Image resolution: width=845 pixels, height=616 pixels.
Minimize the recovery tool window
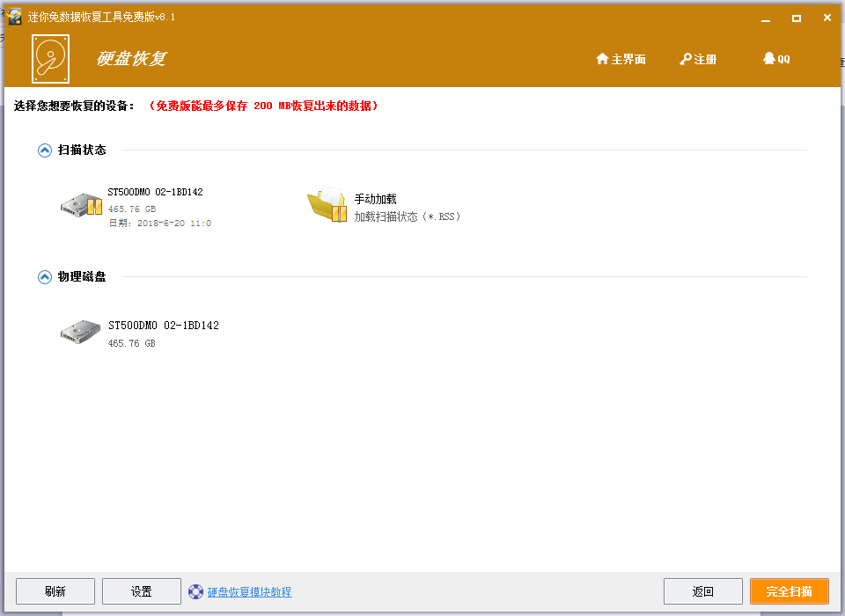(x=766, y=18)
